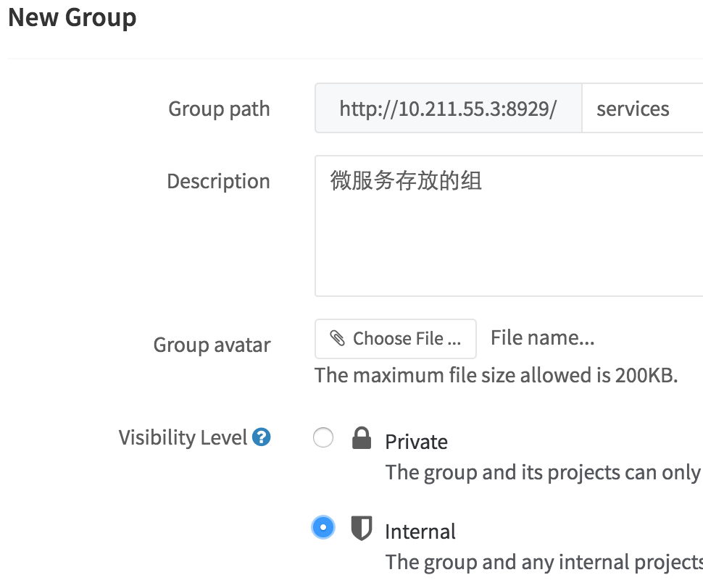Image resolution: width=703 pixels, height=588 pixels.
Task: Click the File name... placeholder text
Action: pos(543,337)
